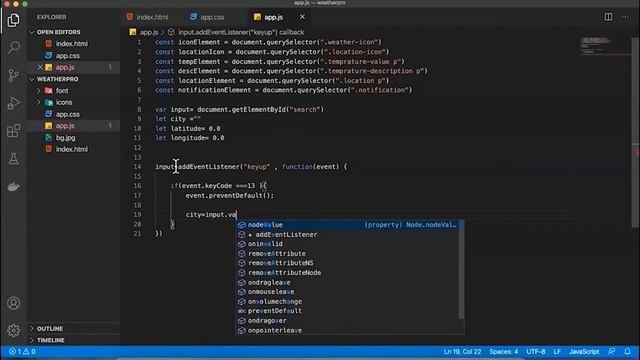Choose ondragleave suggestion
This screenshot has height=360, width=640.
348,282
